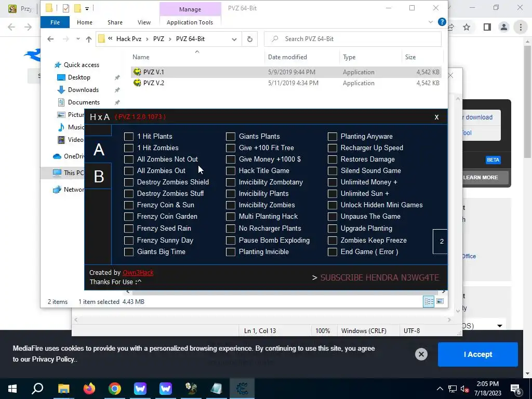Select tab A in HxA trainer
The width and height of the screenshot is (532, 399).
(98, 150)
